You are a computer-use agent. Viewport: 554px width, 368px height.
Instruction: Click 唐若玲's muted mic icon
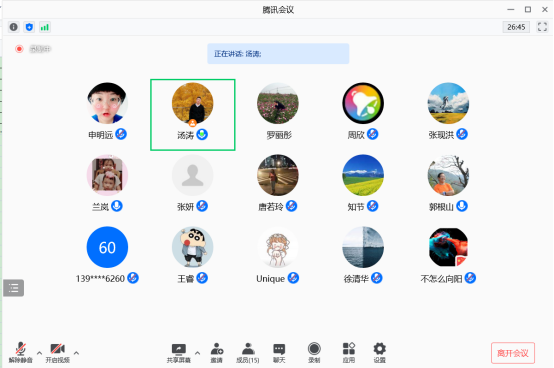(x=291, y=206)
